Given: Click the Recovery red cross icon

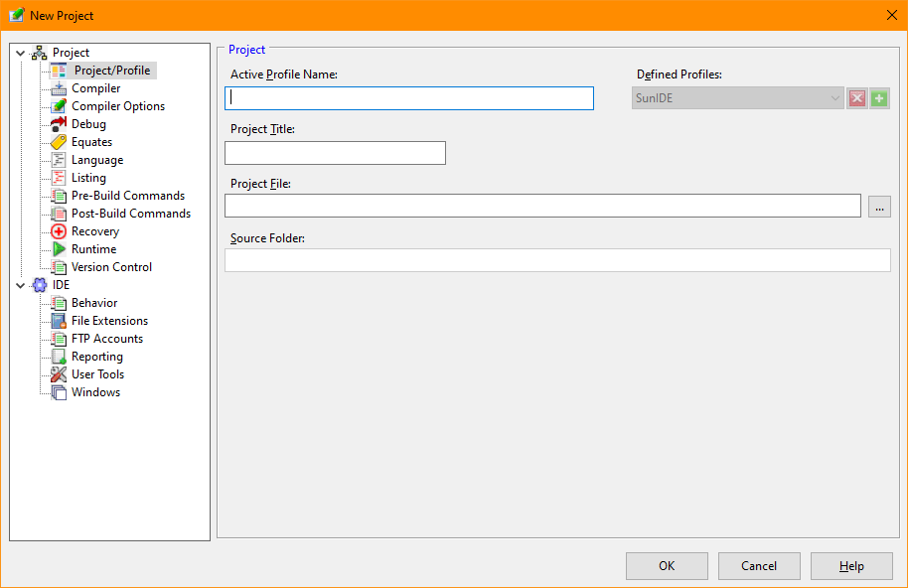Looking at the screenshot, I should pyautogui.click(x=59, y=231).
